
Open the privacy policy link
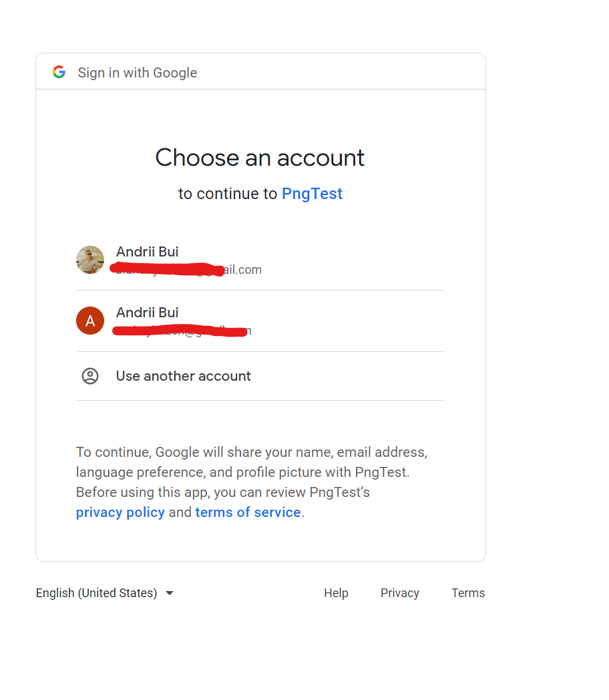120,512
